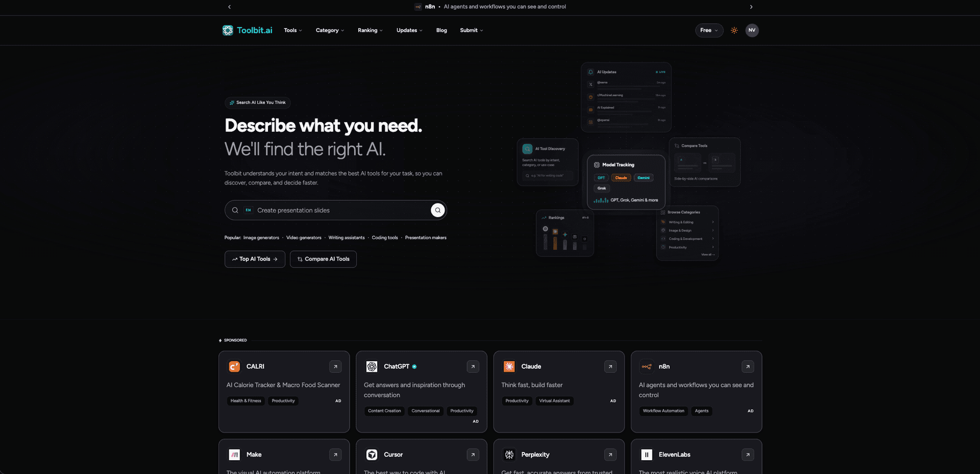Screen dimensions: 980x474
Task: Open the NV user avatar menu
Action: pos(752,30)
